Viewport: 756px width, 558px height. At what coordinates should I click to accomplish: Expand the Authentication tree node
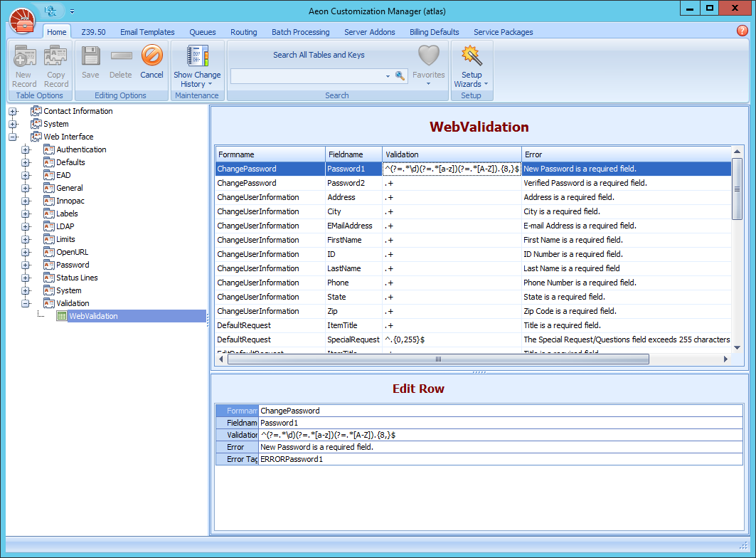tap(26, 149)
